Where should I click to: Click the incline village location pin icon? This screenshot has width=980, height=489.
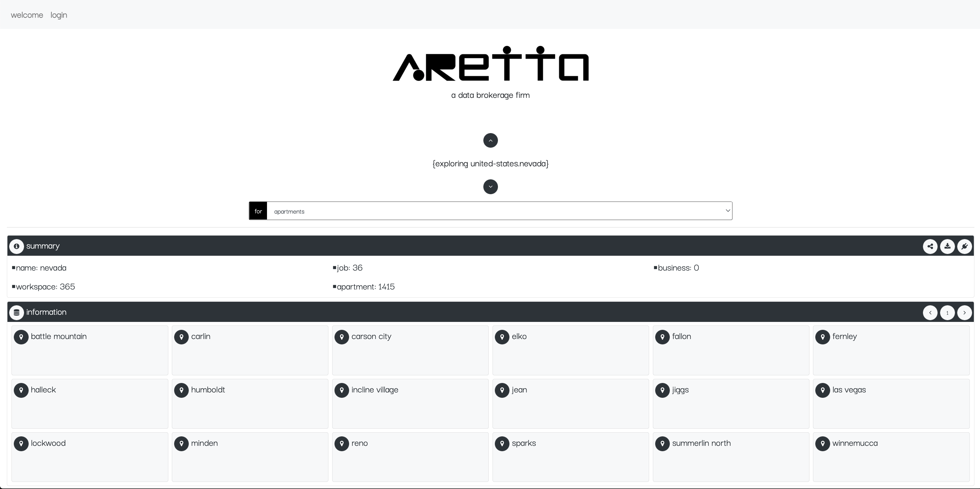point(342,390)
